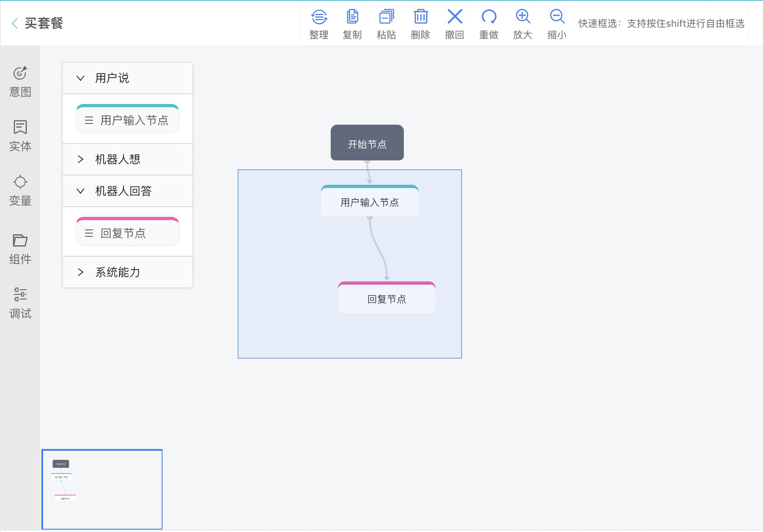Image resolution: width=763 pixels, height=532 pixels.
Task: Click the minimap preview thumbnail
Action: pos(102,489)
